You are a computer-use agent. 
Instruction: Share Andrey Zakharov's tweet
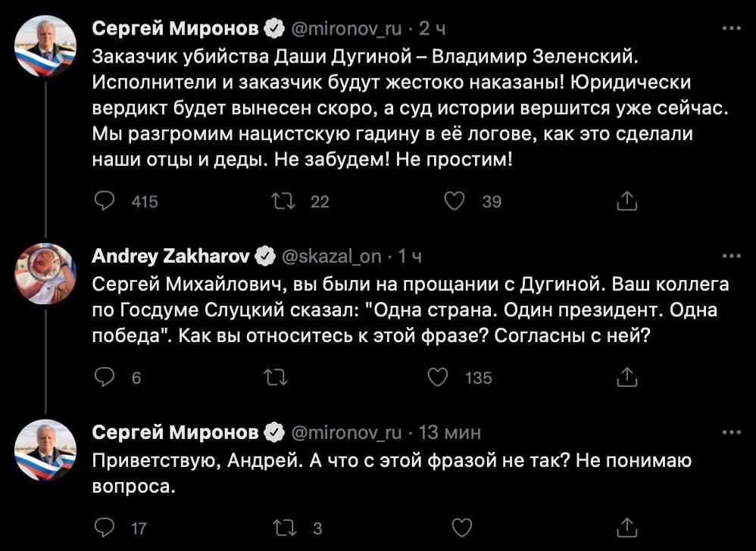(627, 376)
